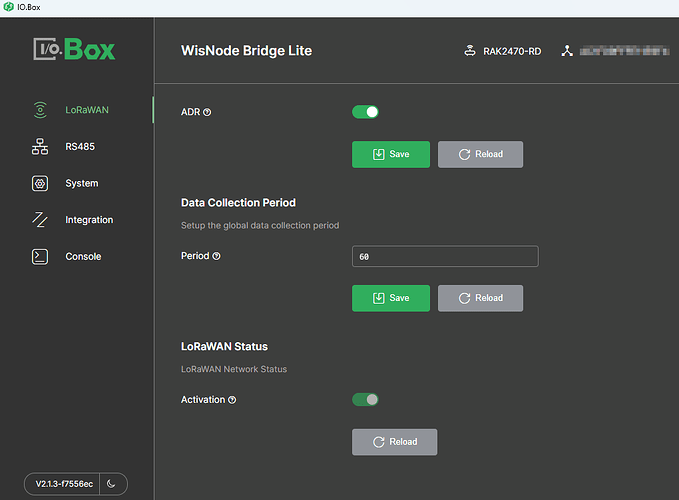Click the Console terminal icon in sidebar
This screenshot has height=500, width=679.
pyautogui.click(x=40, y=257)
